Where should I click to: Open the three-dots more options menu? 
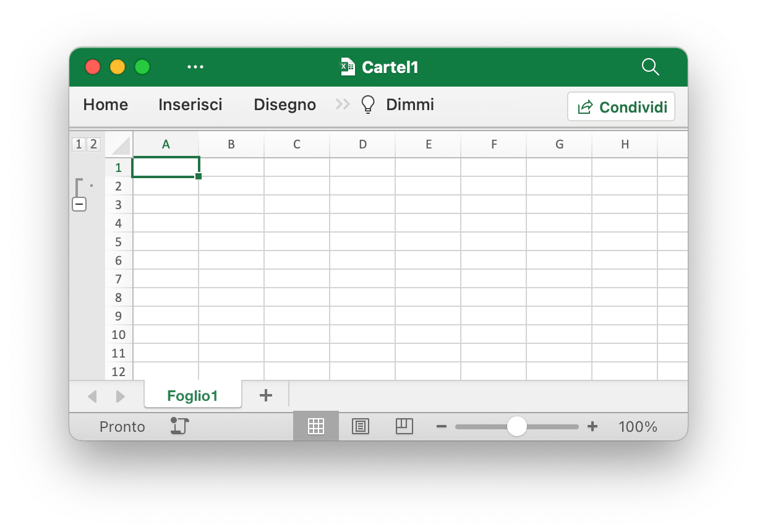click(195, 67)
